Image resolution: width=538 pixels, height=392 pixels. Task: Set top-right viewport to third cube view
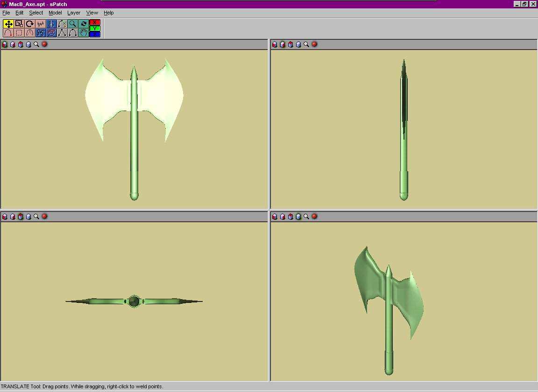[x=290, y=44]
